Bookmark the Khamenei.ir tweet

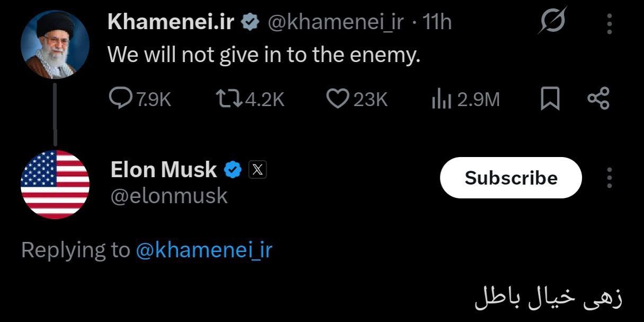550,99
